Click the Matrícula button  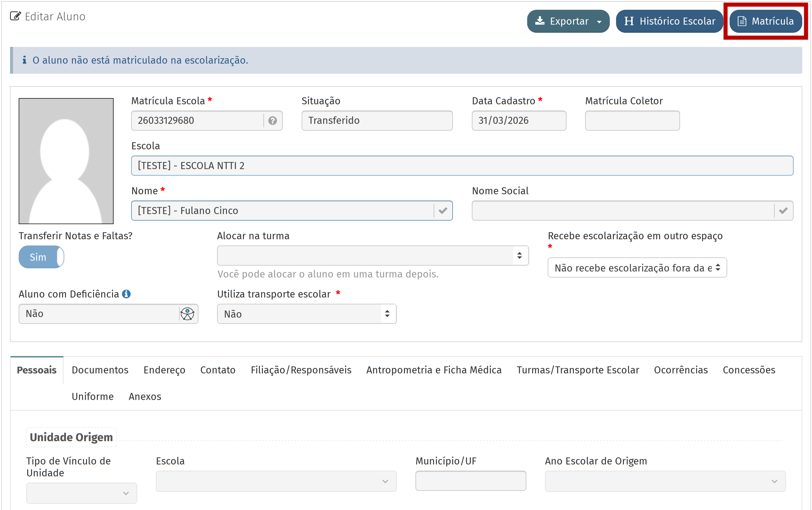[x=765, y=21]
